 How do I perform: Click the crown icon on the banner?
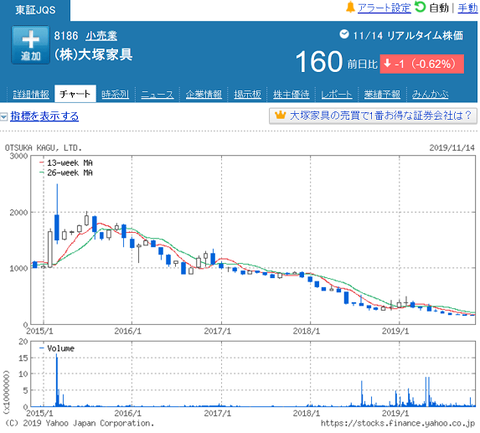280,115
